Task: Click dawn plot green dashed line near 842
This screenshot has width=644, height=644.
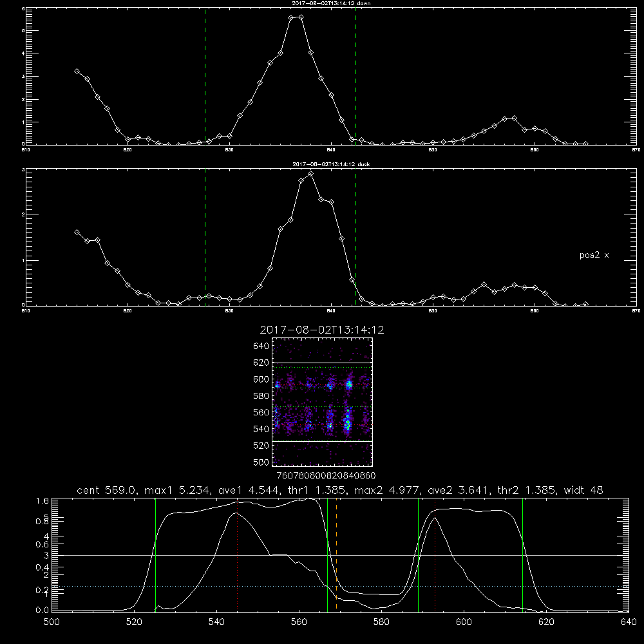Action: coord(355,77)
